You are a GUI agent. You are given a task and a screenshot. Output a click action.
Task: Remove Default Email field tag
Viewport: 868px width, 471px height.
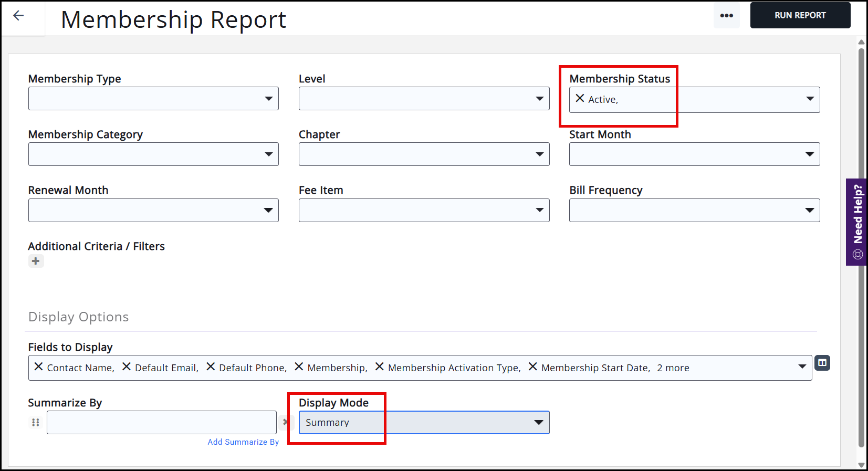(x=127, y=367)
